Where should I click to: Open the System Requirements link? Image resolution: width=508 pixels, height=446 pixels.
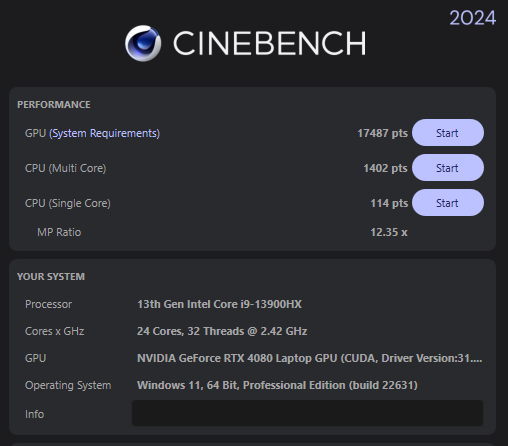point(105,133)
